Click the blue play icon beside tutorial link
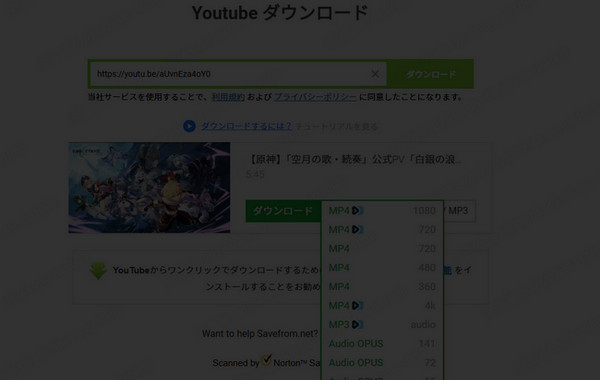 189,126
